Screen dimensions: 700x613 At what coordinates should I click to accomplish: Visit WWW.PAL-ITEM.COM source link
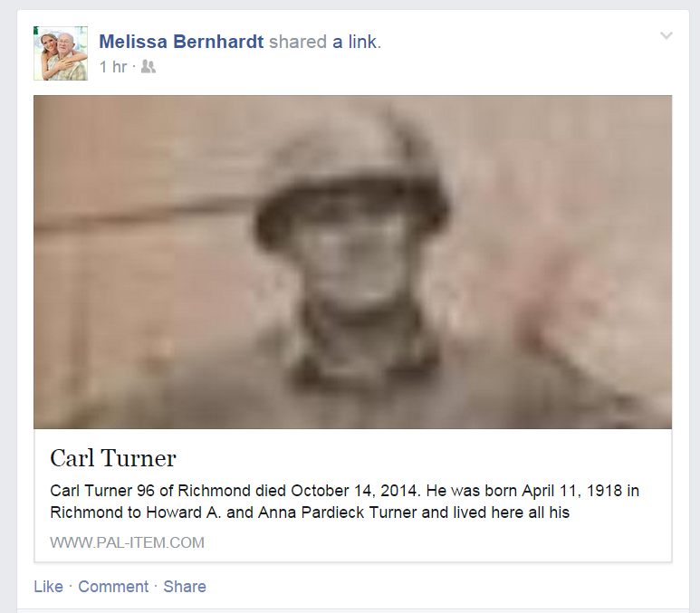click(x=128, y=542)
